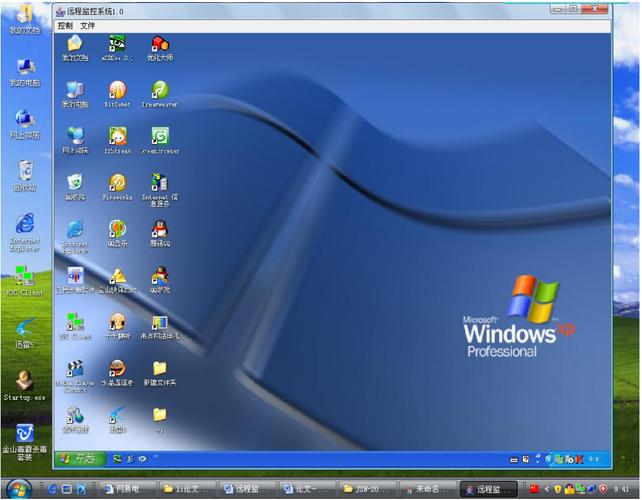This screenshot has width=642, height=500.
Task: Click red K tray icon in remote taskbar
Action: (x=579, y=459)
